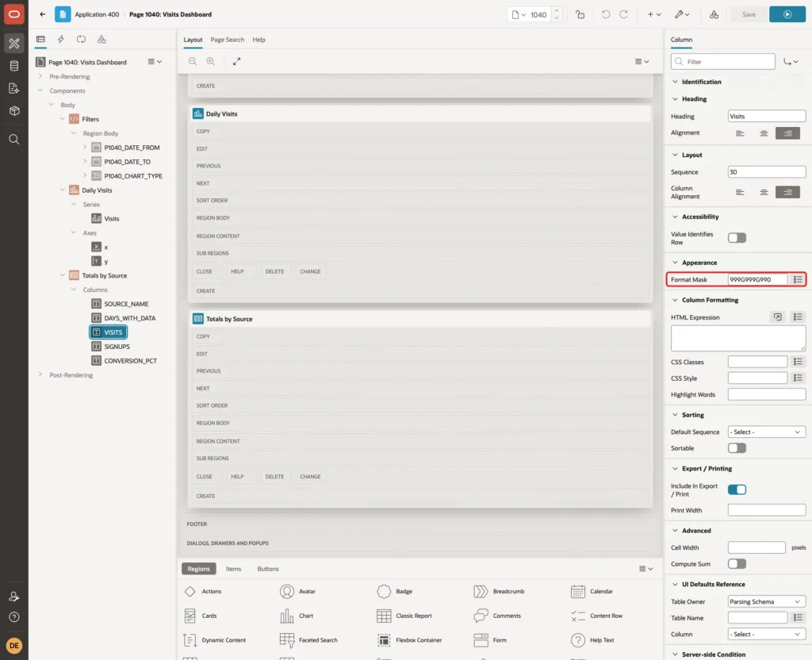Toggle the Compute Sum switch
This screenshot has height=660, width=812.
pyautogui.click(x=737, y=564)
